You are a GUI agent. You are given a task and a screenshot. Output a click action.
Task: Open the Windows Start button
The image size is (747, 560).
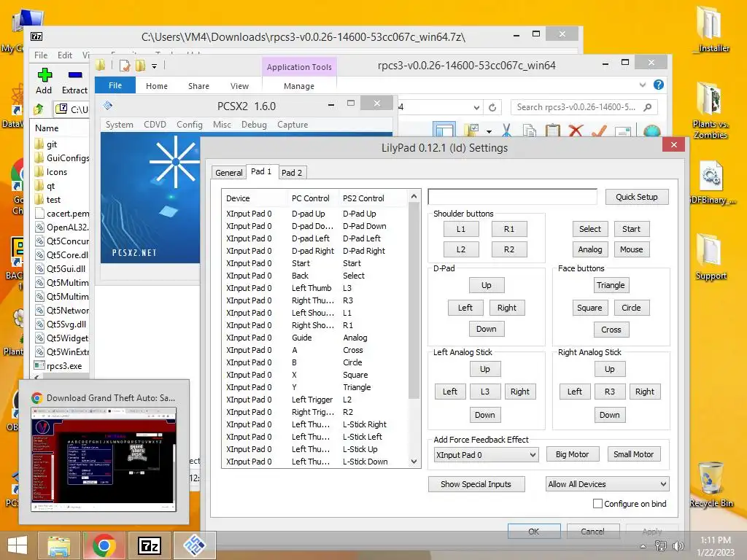(18, 545)
